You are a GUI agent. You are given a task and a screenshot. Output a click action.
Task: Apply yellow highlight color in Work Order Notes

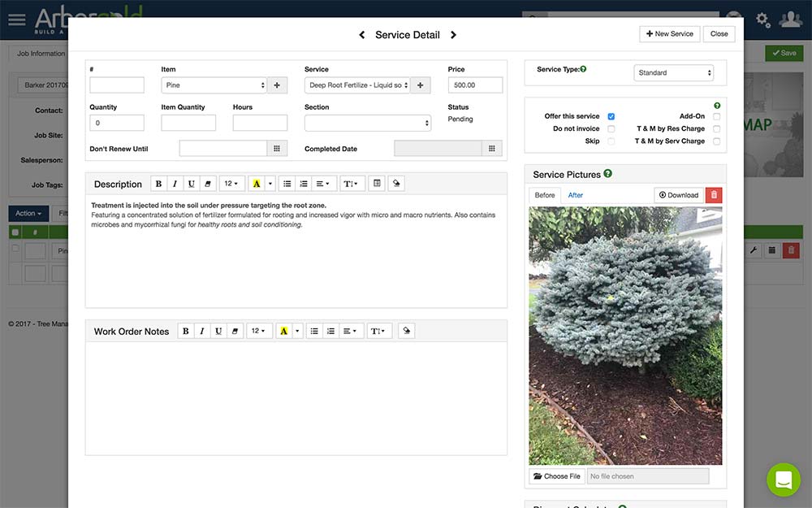click(283, 331)
